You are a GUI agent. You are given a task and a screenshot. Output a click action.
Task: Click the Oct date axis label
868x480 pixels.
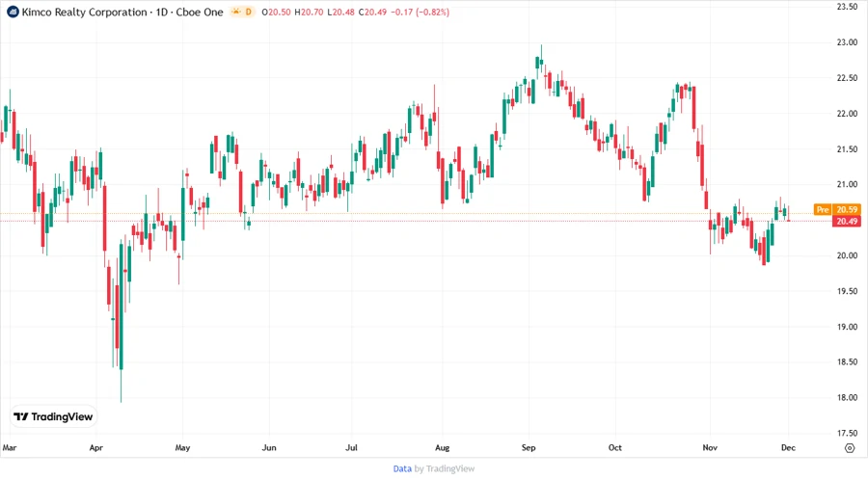click(615, 447)
